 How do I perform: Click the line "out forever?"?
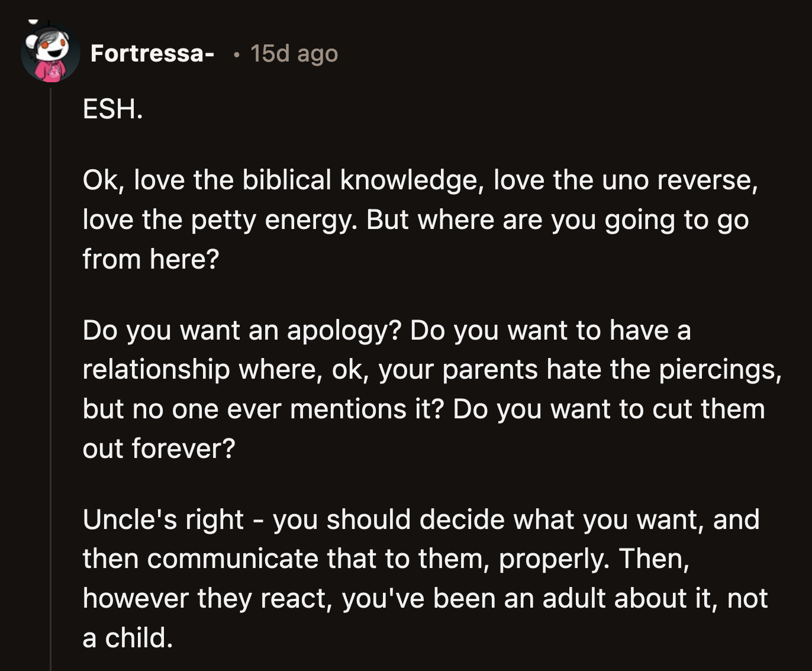159,449
